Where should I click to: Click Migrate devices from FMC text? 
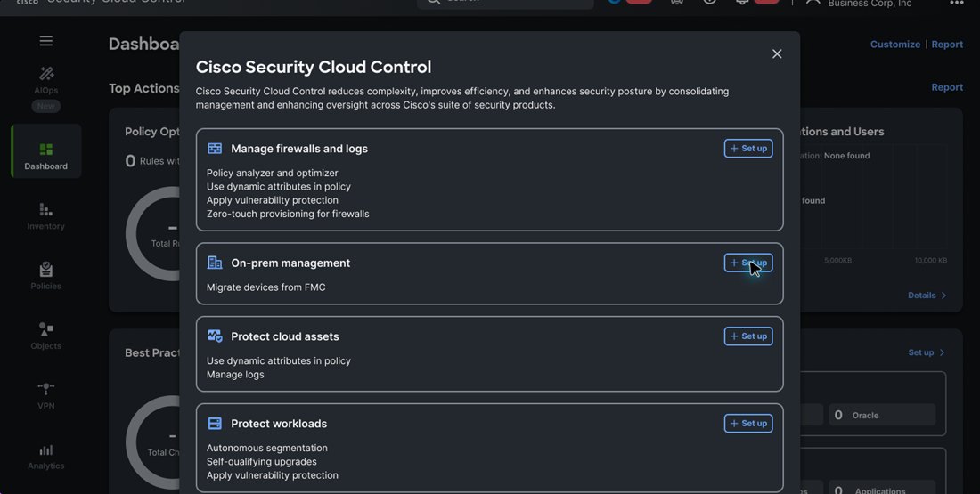(266, 287)
